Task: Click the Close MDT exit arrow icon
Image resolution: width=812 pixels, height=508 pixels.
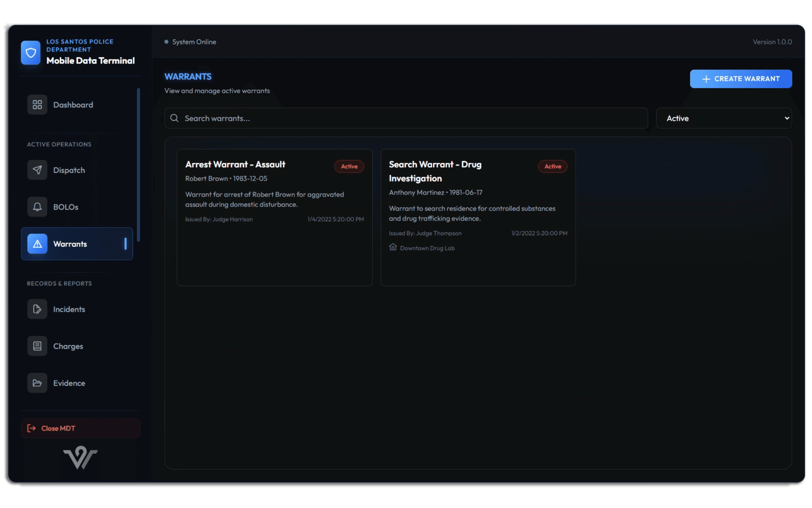Action: click(31, 428)
